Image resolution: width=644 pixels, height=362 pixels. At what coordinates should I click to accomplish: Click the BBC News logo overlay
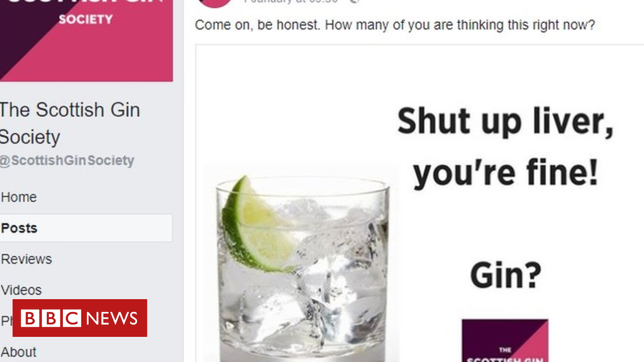80,318
